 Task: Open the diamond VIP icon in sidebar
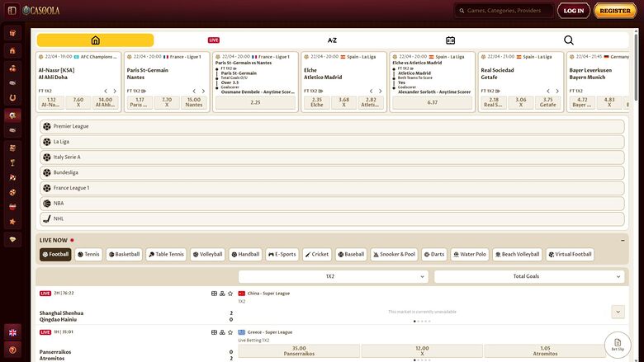[12, 239]
